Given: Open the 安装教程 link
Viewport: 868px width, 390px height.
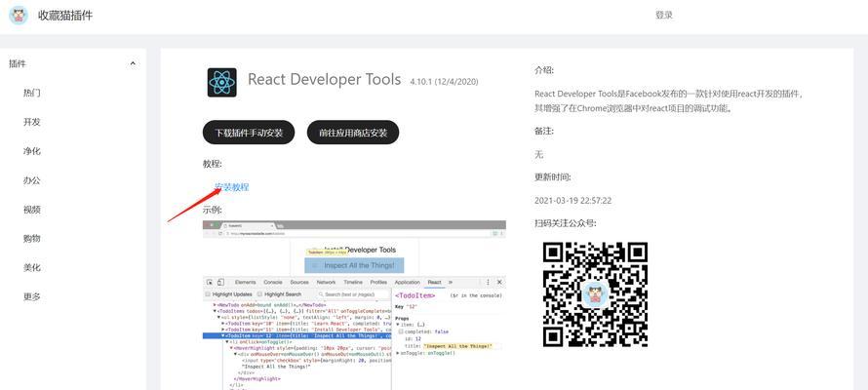Looking at the screenshot, I should tap(231, 187).
